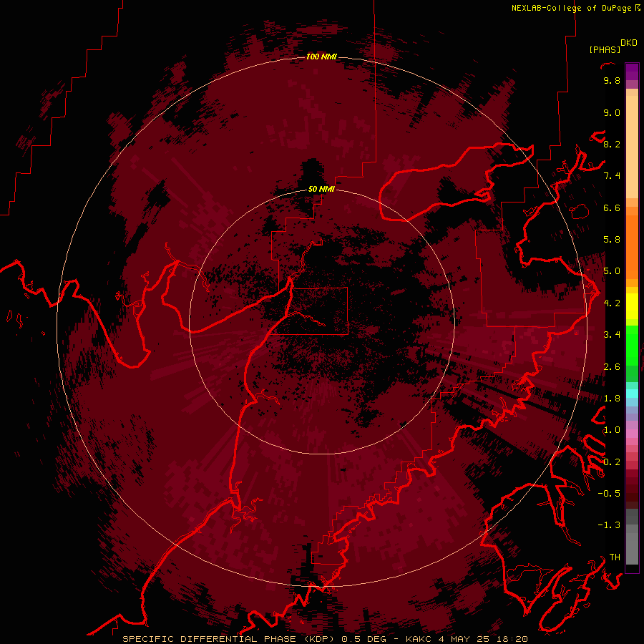Click the 2.6 value on the color scale
The image size is (644, 644).
click(612, 367)
